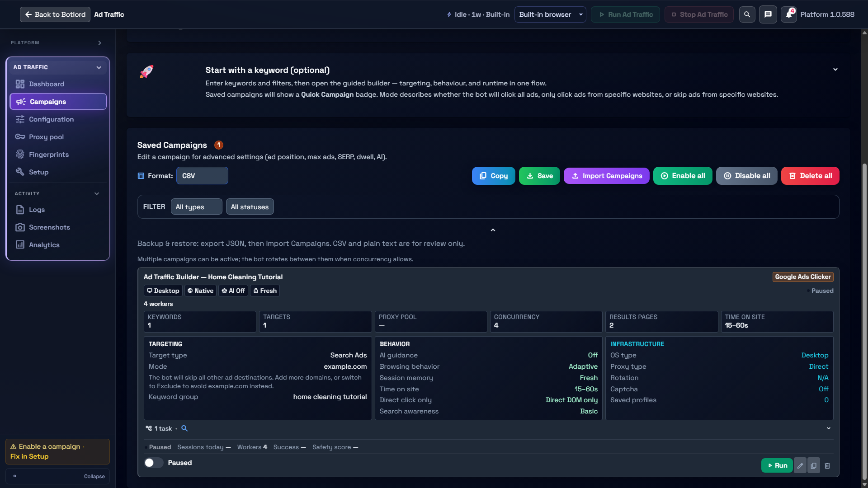Click the Import Campaigns button
The image size is (868, 488).
pyautogui.click(x=606, y=176)
